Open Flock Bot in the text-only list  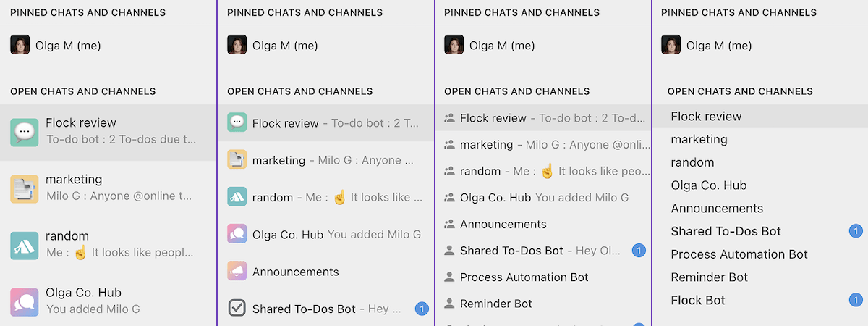point(697,300)
